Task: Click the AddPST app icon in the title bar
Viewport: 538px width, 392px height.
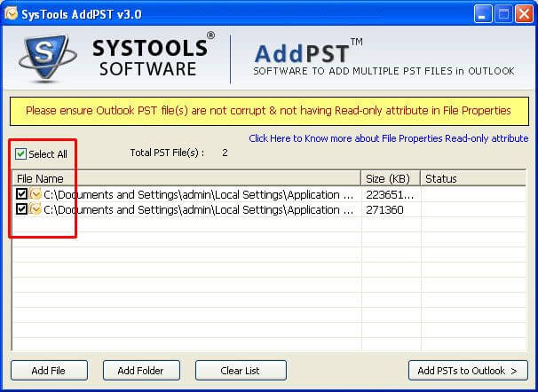Action: [x=11, y=13]
